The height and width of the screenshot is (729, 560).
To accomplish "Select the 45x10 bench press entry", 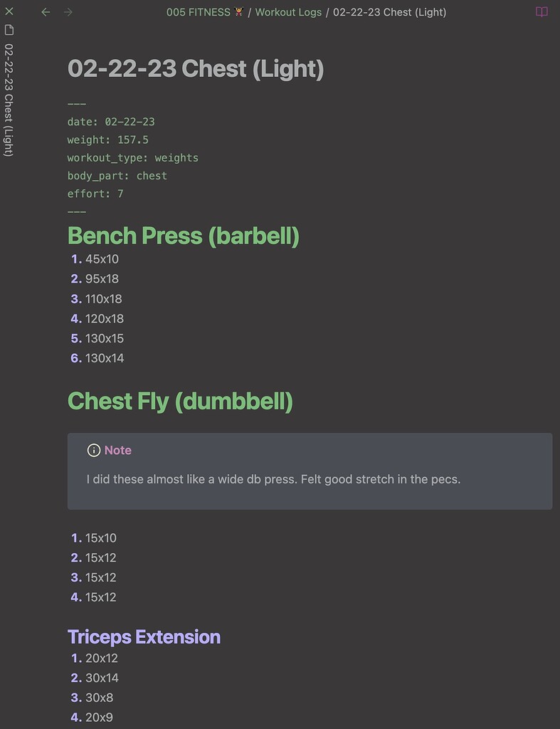I will pos(102,258).
